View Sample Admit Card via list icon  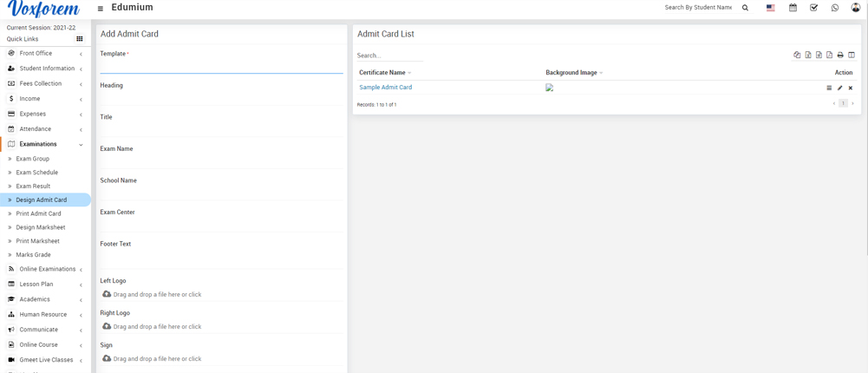click(x=829, y=88)
